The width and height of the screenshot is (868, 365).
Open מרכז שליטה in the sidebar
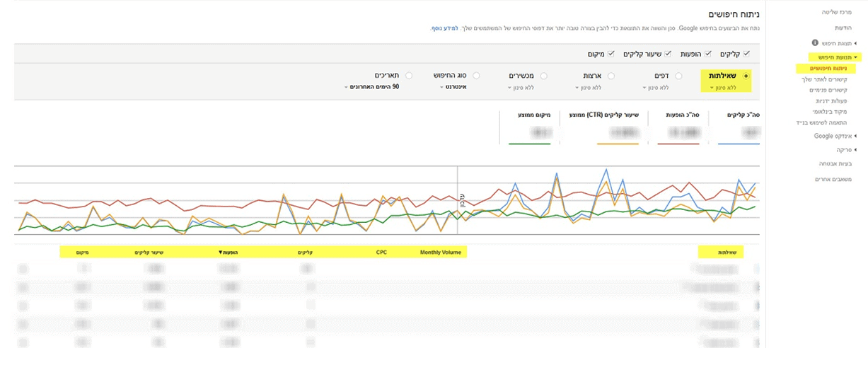838,12
